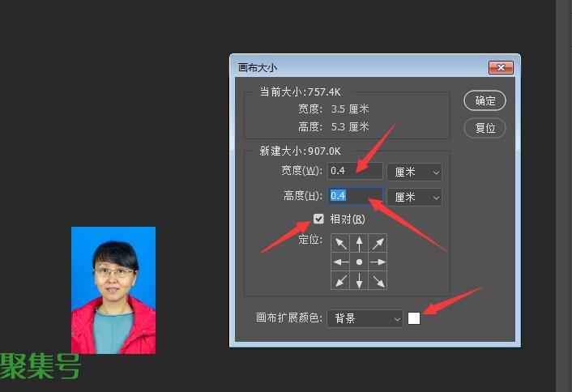Click the 高度(H) height input field
Image resolution: width=572 pixels, height=392 pixels.
[x=355, y=196]
